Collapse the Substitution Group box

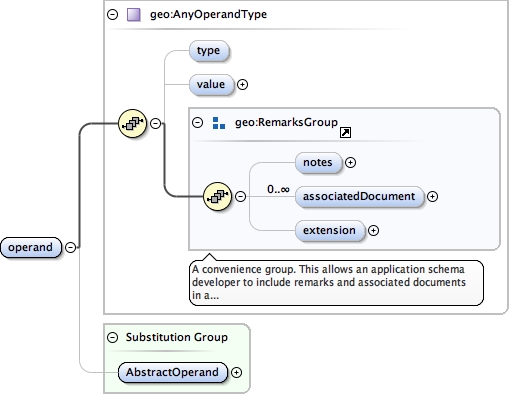pos(113,337)
